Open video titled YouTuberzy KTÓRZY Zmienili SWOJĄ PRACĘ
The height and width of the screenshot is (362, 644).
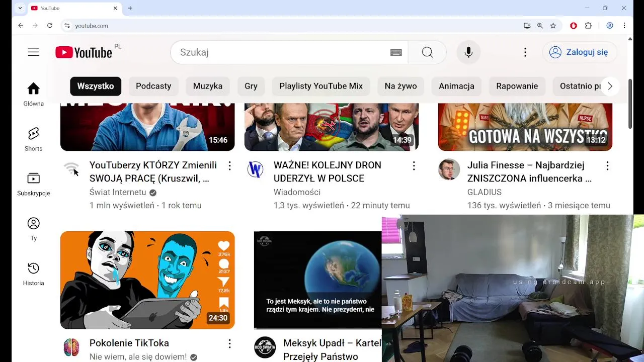(153, 171)
